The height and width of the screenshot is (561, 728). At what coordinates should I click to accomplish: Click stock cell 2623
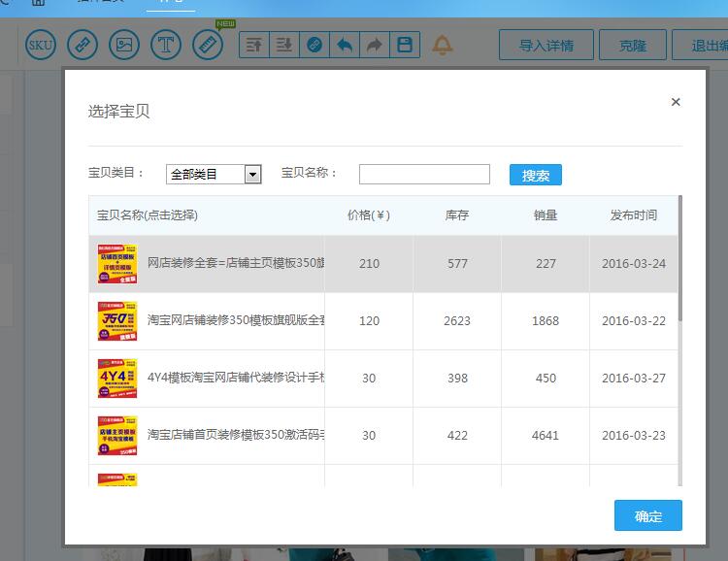click(x=457, y=321)
